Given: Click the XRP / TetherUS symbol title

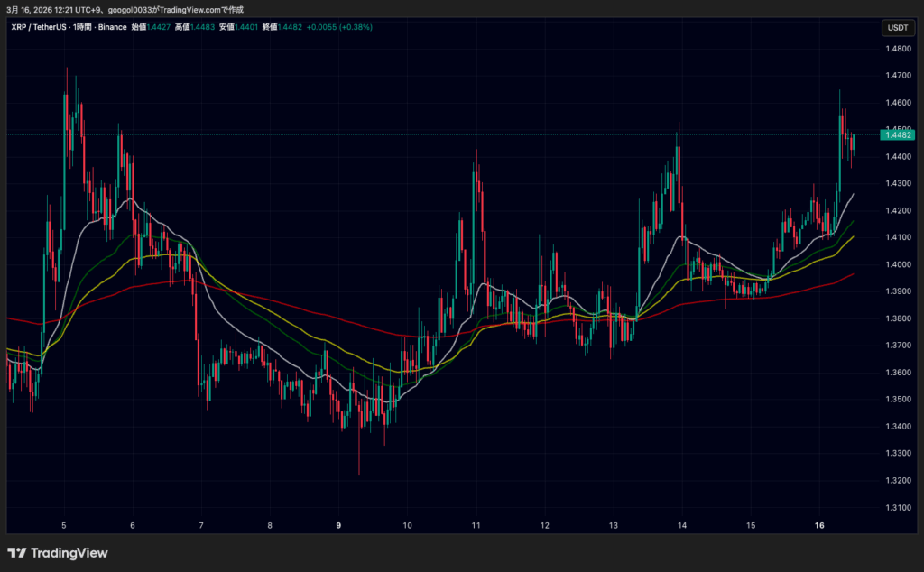Looking at the screenshot, I should click(x=41, y=27).
